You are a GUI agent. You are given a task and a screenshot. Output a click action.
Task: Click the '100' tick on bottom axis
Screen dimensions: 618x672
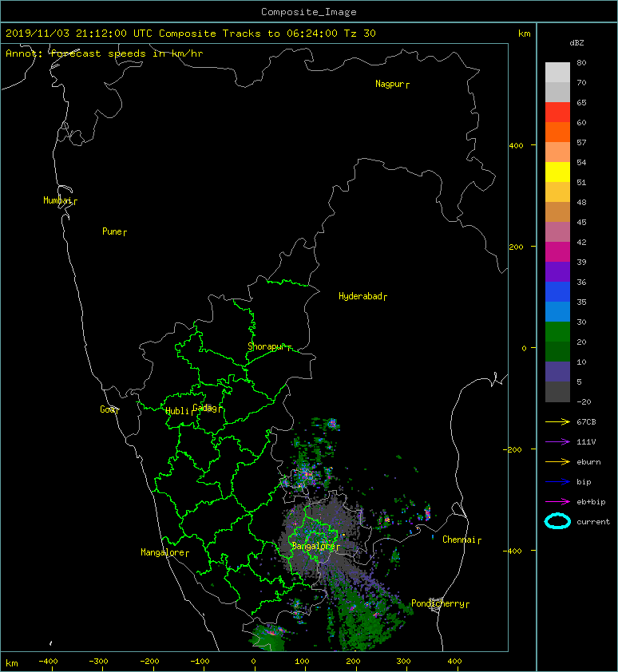point(303,662)
